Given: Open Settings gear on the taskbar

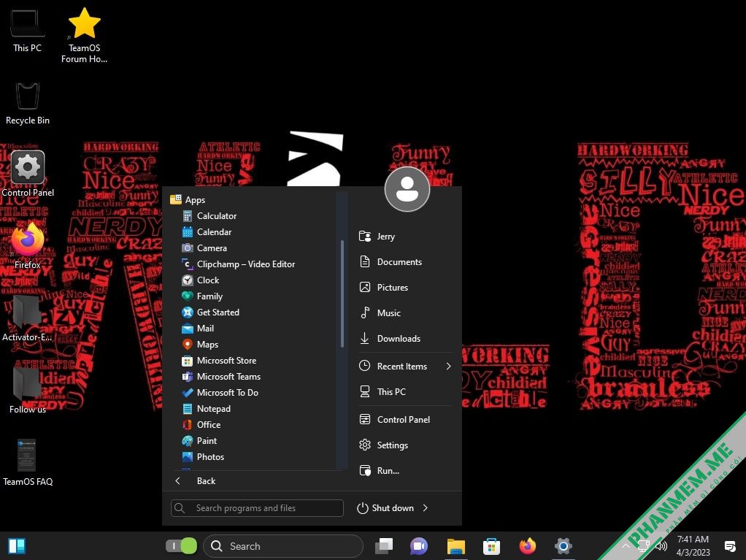Looking at the screenshot, I should tap(564, 545).
